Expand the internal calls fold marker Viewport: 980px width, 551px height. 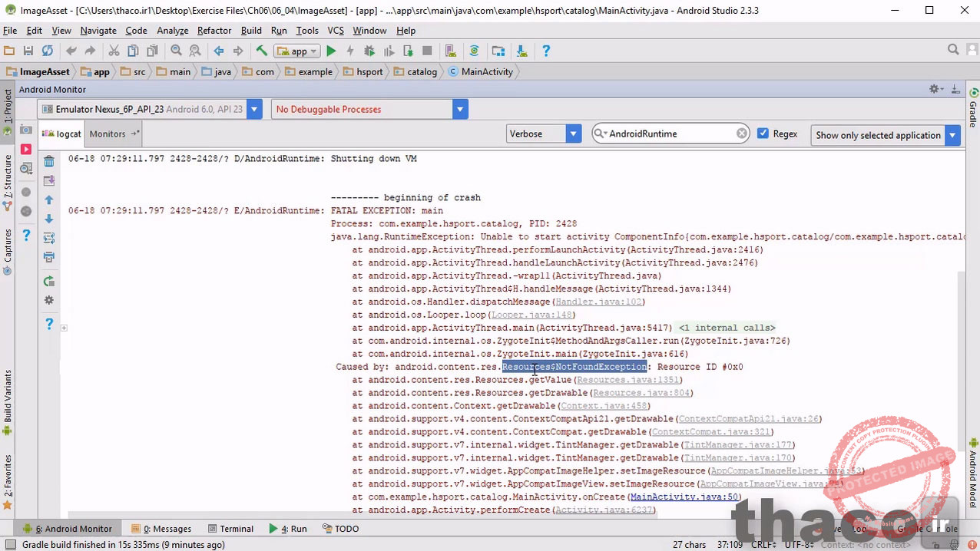point(727,328)
